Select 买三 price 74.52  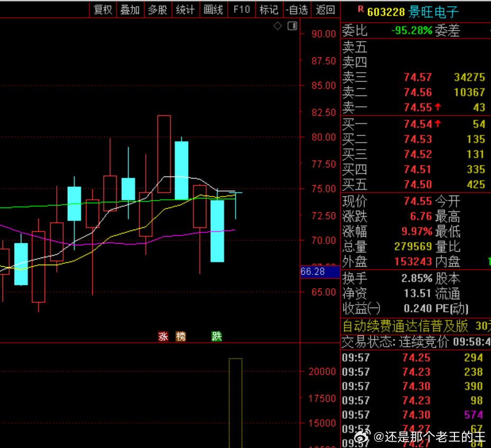[418, 154]
